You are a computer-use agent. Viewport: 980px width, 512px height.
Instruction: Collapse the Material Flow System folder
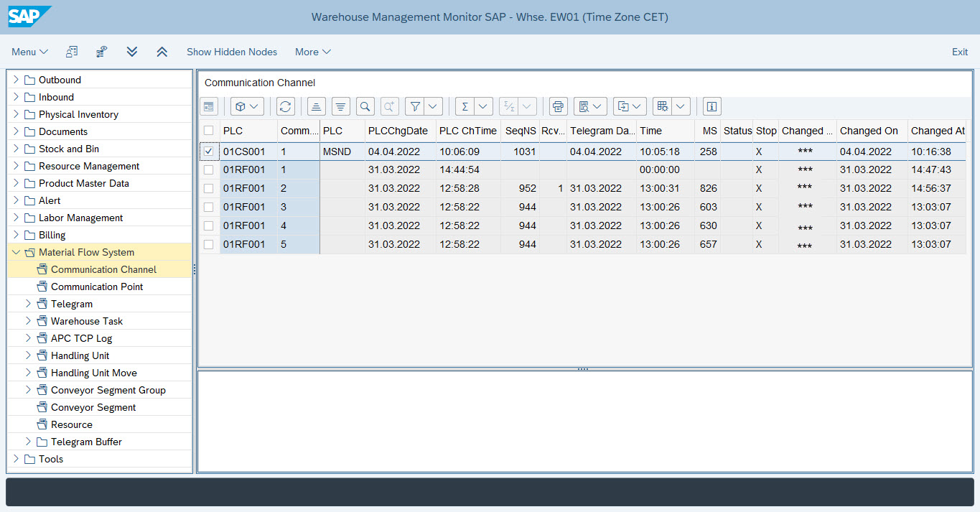[16, 252]
